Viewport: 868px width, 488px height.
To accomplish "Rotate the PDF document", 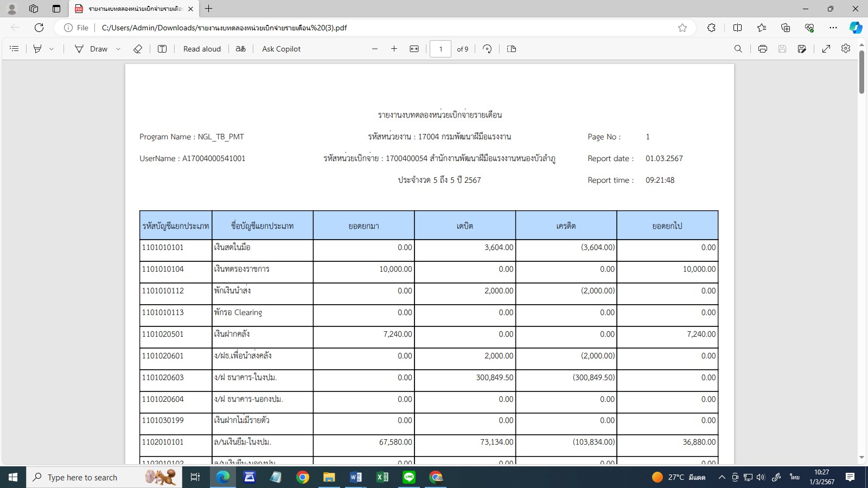I will click(x=487, y=49).
